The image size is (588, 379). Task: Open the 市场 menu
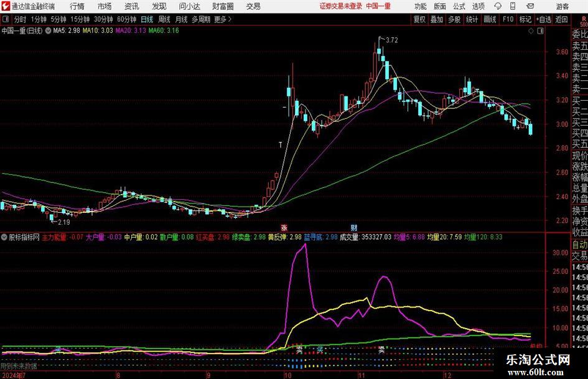point(105,6)
